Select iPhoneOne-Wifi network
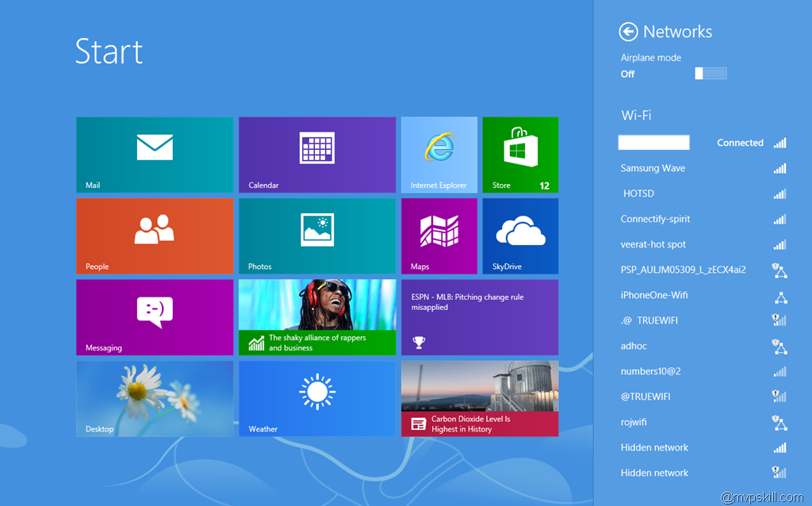This screenshot has width=812, height=506. click(x=703, y=295)
